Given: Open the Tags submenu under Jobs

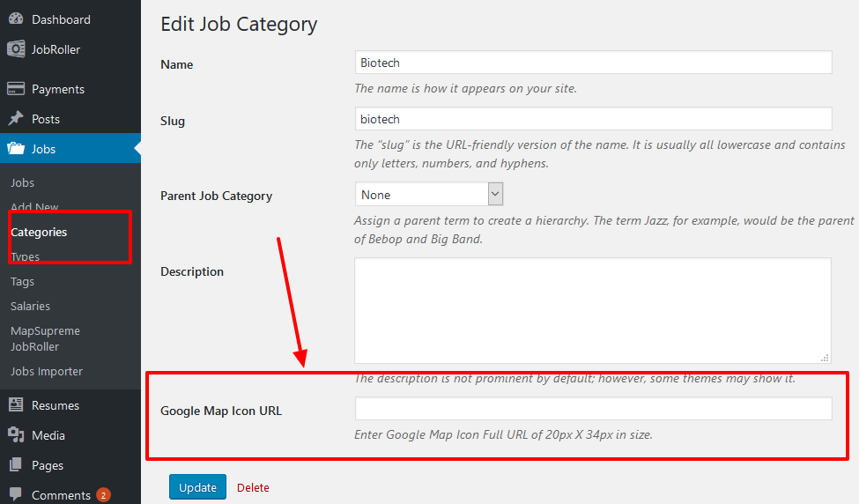Looking at the screenshot, I should pyautogui.click(x=22, y=282).
